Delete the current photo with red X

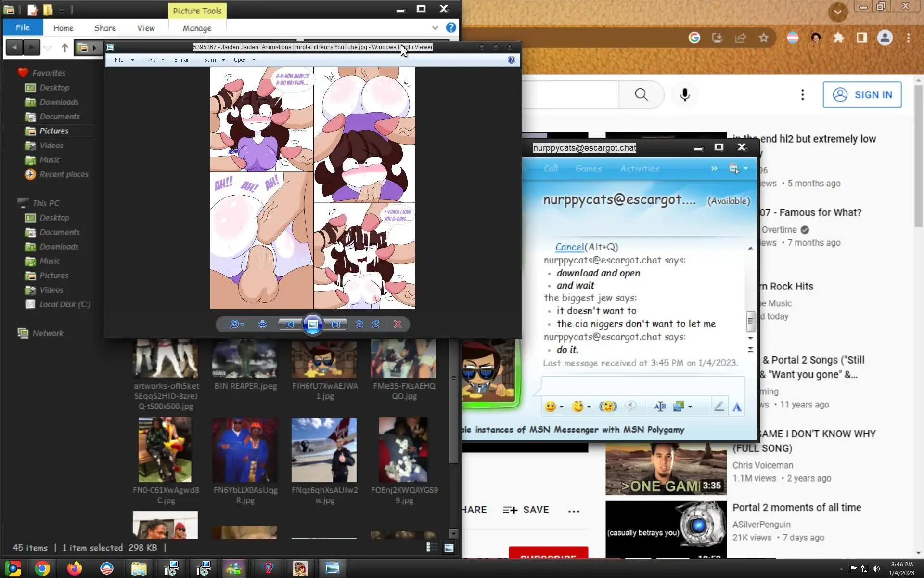(x=398, y=325)
